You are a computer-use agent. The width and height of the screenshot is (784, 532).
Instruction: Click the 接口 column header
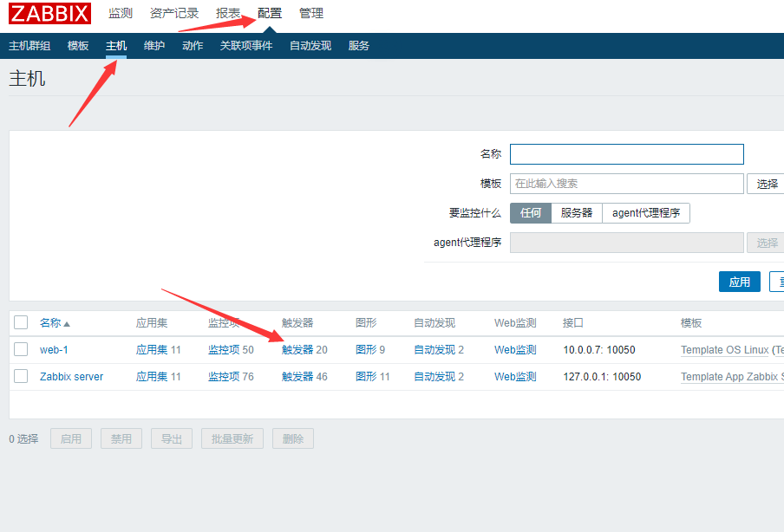pos(573,323)
